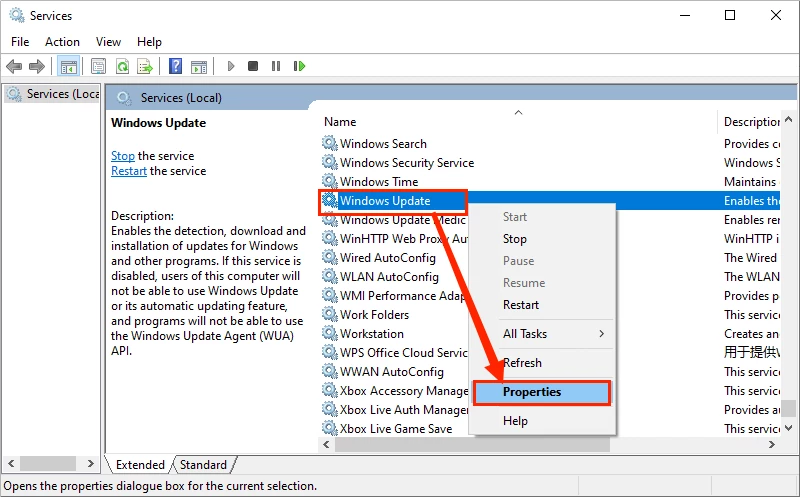Screen dimensions: 800x497
Task: Switch to the Standard tab
Action: (x=203, y=465)
